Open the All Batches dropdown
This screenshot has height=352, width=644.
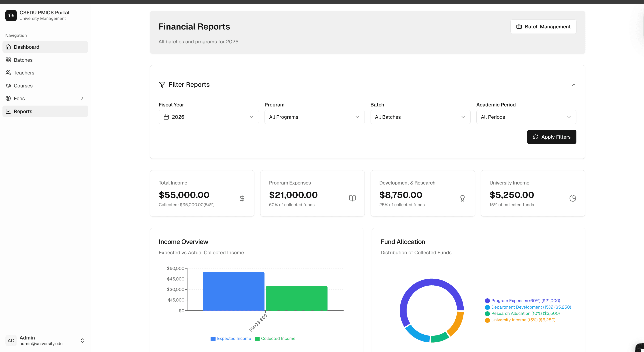click(420, 117)
